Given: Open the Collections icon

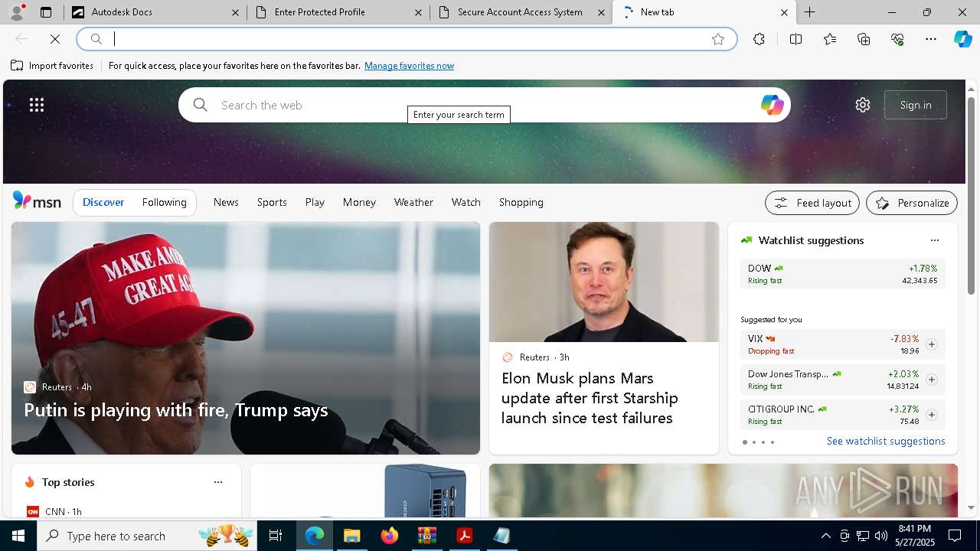Looking at the screenshot, I should coord(864,39).
